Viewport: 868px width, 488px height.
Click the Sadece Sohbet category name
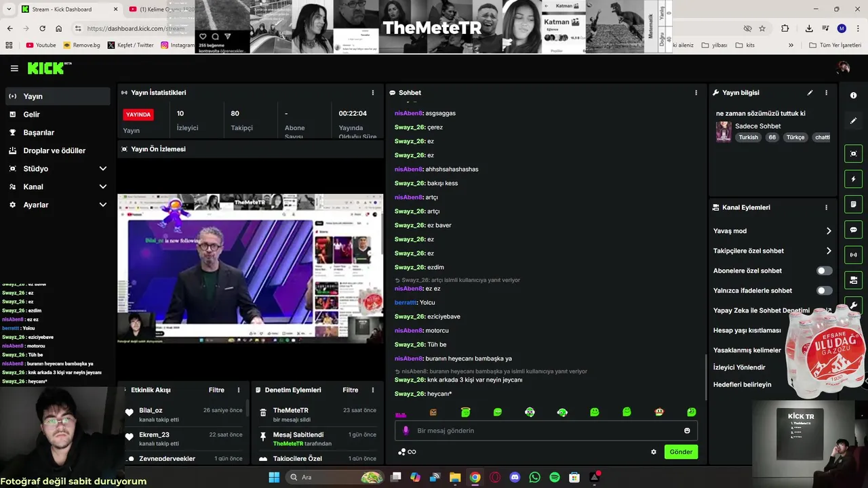757,126
